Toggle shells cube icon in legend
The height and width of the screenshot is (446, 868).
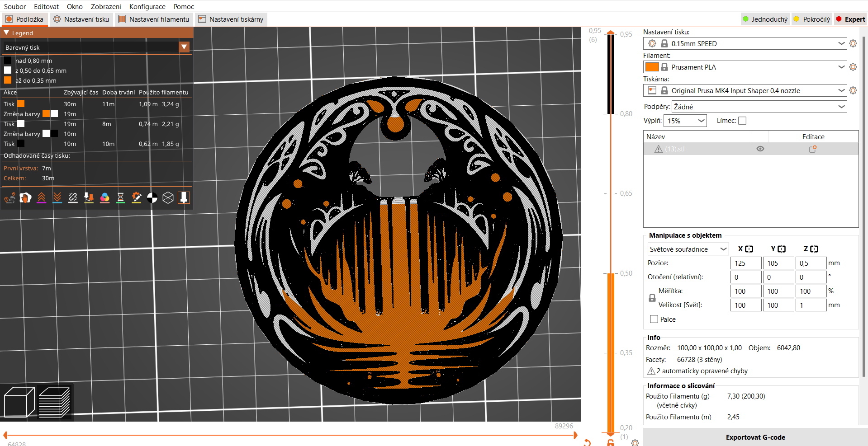168,198
